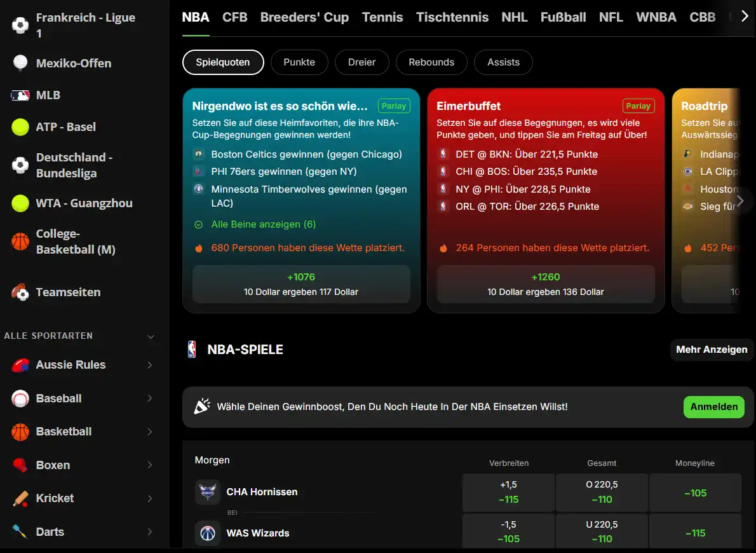
Task: Open the CBB tab
Action: pyautogui.click(x=703, y=17)
